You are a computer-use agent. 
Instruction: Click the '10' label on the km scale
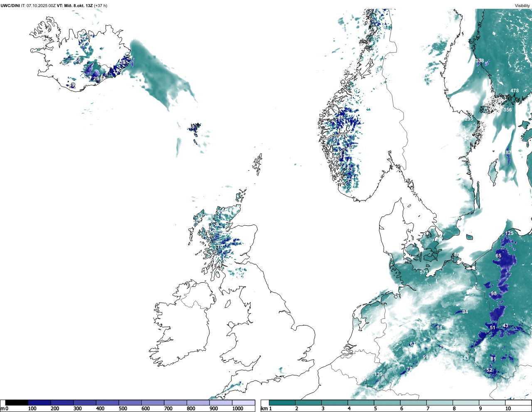point(508,409)
